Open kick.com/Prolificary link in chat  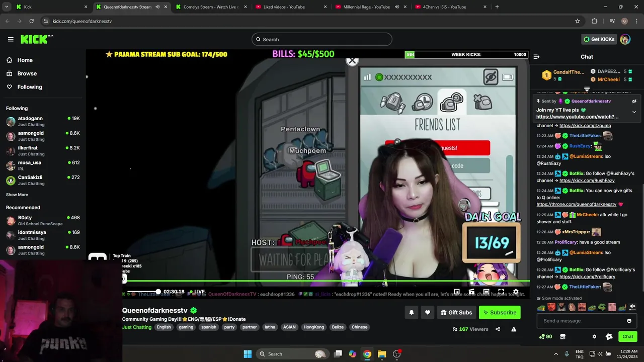click(587, 277)
